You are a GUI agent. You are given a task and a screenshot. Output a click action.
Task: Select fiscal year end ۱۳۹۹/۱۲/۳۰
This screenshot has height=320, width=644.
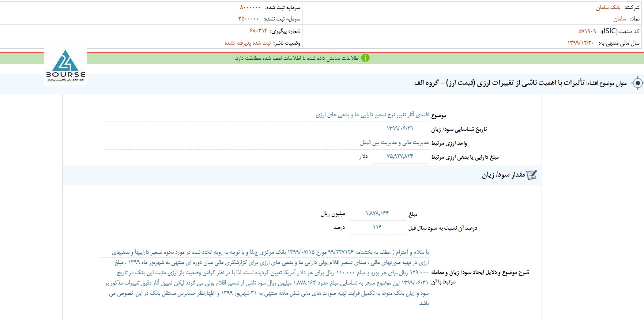point(580,43)
